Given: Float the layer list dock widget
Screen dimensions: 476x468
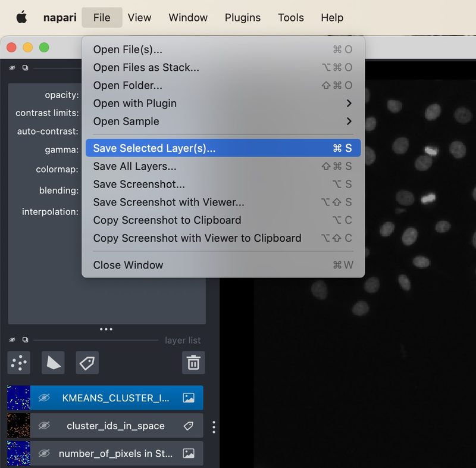Looking at the screenshot, I should coord(25,340).
